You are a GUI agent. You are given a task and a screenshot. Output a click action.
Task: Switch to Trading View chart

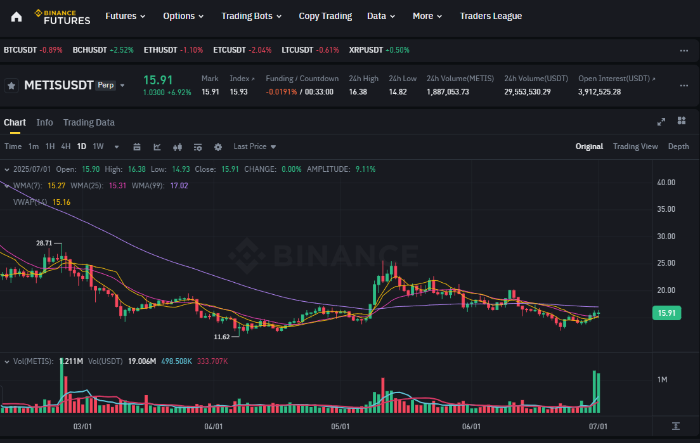tap(635, 146)
